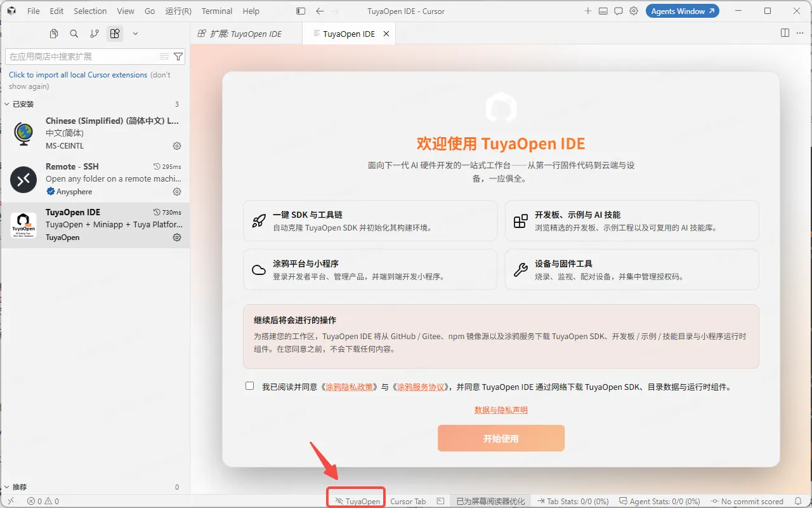Click Agent Stats: 0/0 (0%) status item
Image resolution: width=812 pixels, height=508 pixels.
659,501
